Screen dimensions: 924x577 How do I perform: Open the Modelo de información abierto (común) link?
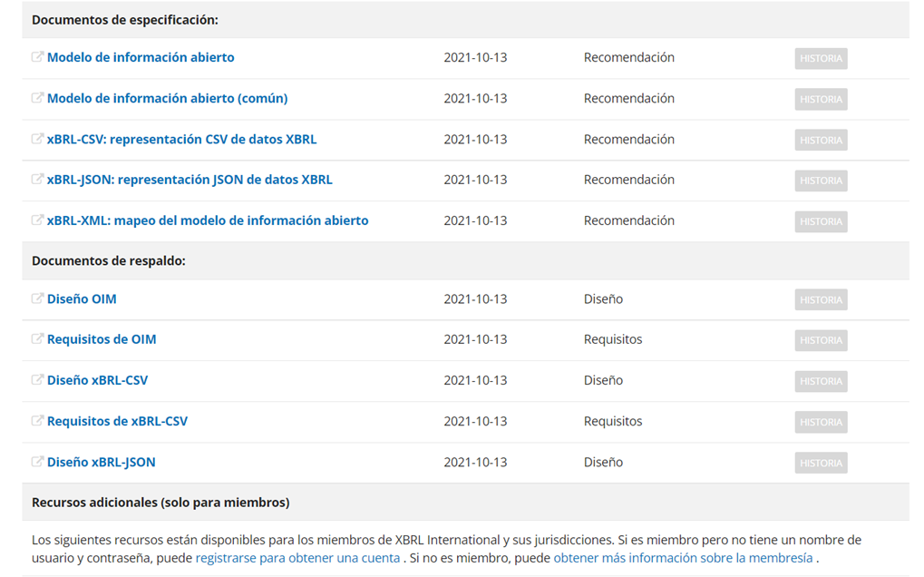tap(167, 98)
